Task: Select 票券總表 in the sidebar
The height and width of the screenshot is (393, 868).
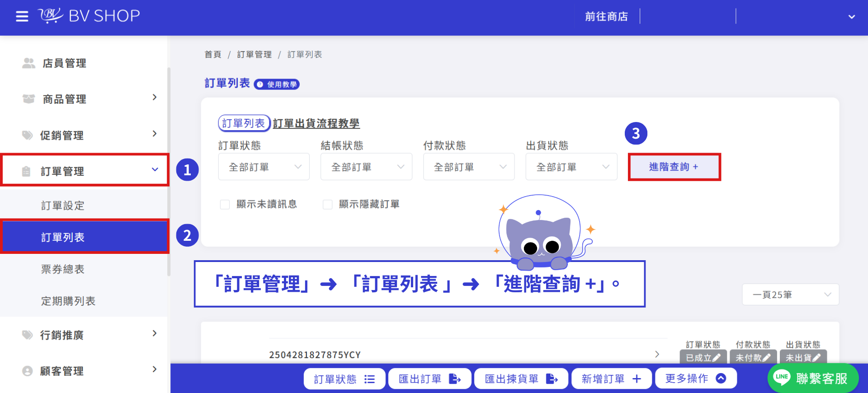Action: coord(63,269)
